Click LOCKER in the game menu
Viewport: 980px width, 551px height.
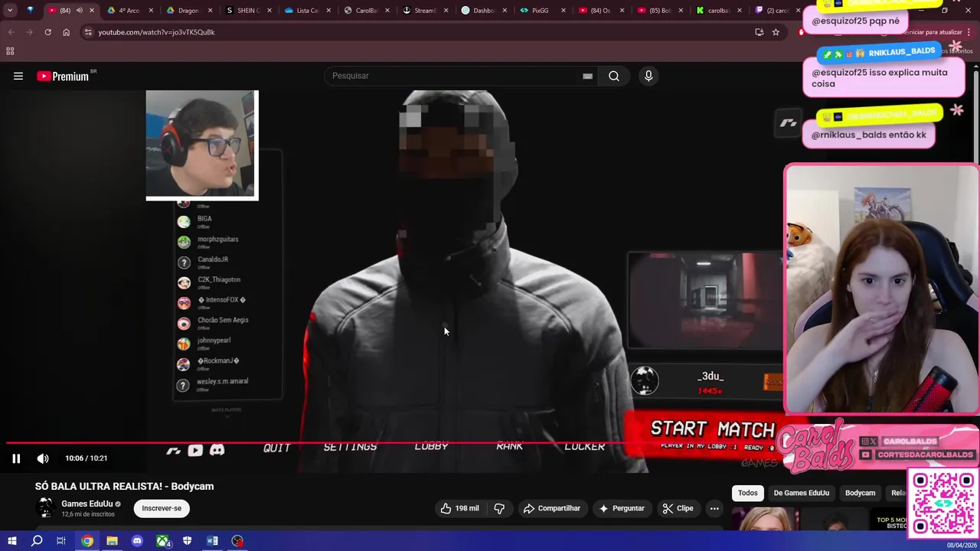[x=585, y=447]
